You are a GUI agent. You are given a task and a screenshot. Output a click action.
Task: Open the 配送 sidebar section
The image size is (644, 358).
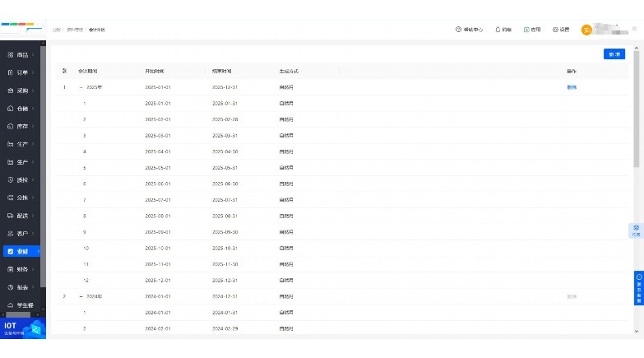20,216
